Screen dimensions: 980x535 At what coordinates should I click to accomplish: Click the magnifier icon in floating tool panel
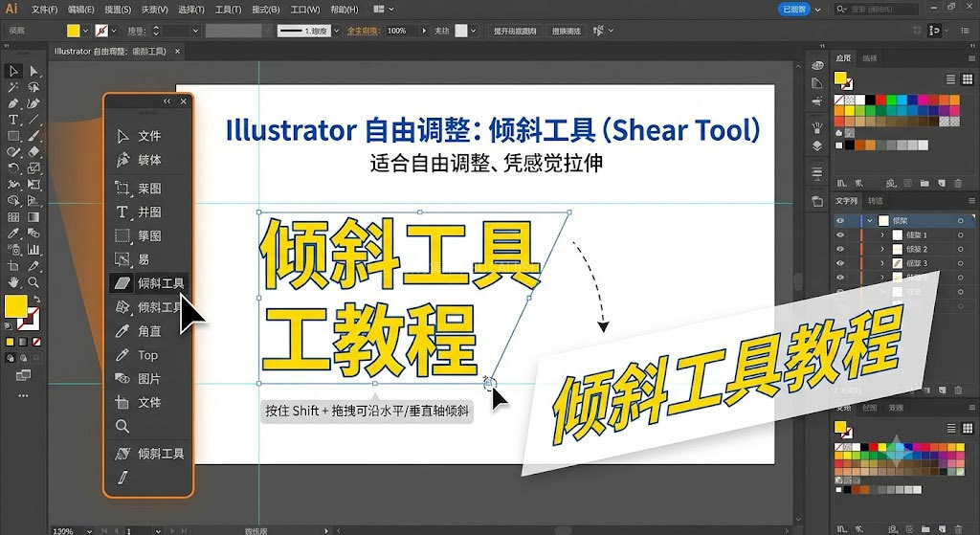(x=122, y=426)
